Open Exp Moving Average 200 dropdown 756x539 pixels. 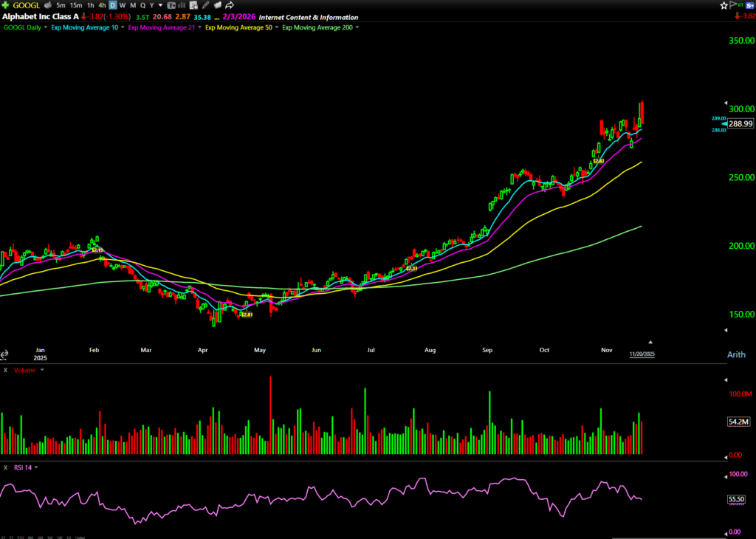tap(357, 27)
